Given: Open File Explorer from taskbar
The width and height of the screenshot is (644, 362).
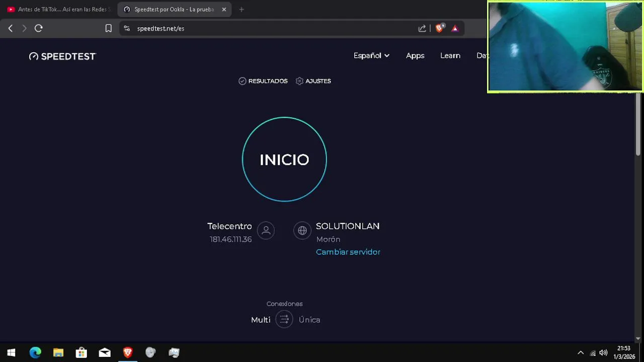Looking at the screenshot, I should [x=58, y=352].
